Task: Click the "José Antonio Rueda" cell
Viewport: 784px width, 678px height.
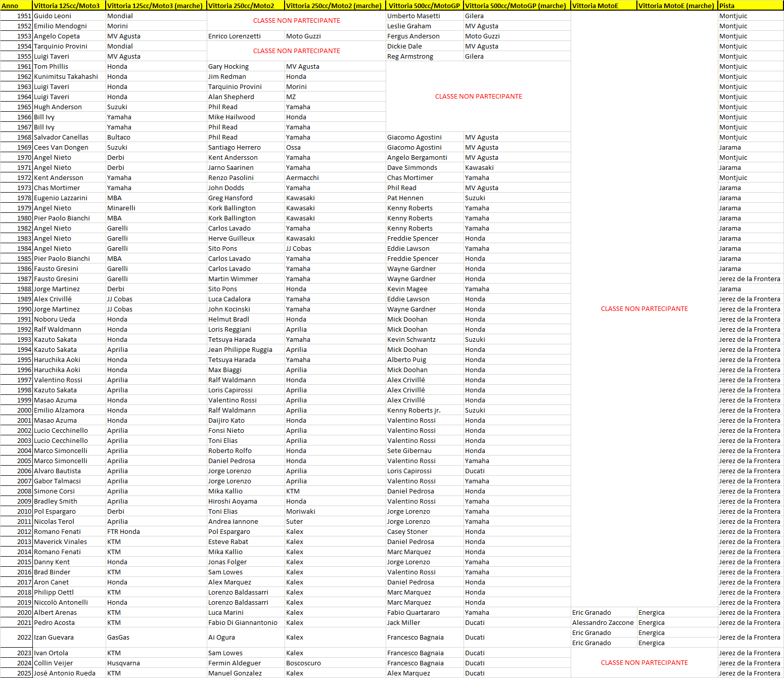Action: click(65, 673)
